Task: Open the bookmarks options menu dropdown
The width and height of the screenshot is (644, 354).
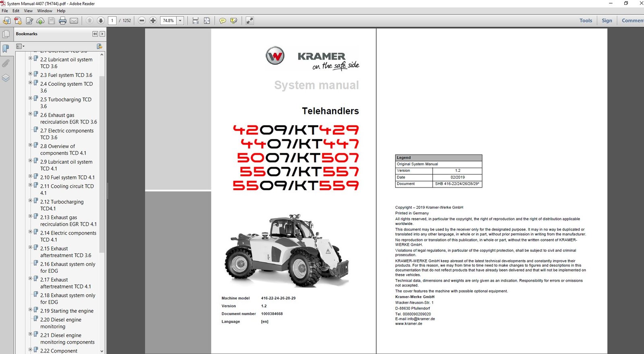Action: pos(20,46)
